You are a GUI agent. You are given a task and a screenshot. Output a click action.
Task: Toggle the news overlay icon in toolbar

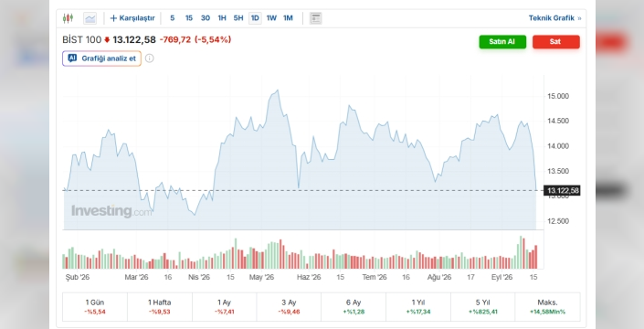[x=316, y=18]
